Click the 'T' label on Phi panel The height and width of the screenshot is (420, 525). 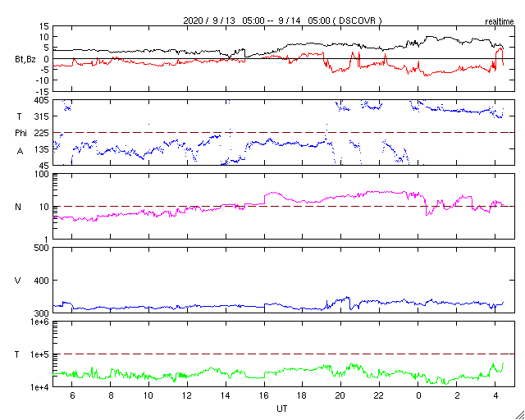(x=19, y=116)
